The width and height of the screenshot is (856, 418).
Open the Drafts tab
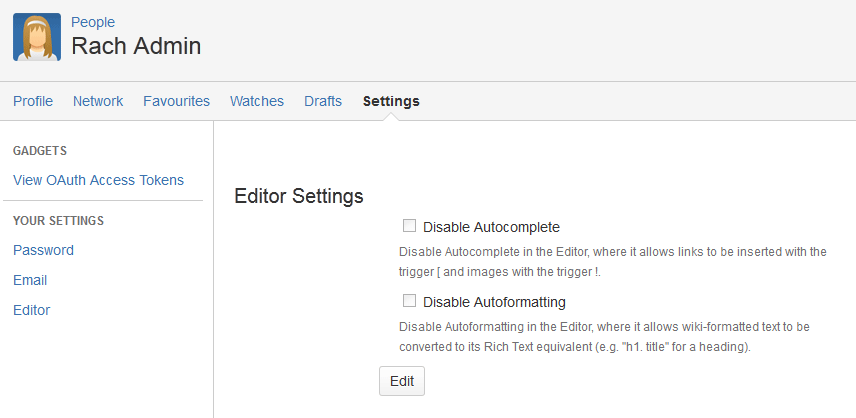[x=323, y=101]
